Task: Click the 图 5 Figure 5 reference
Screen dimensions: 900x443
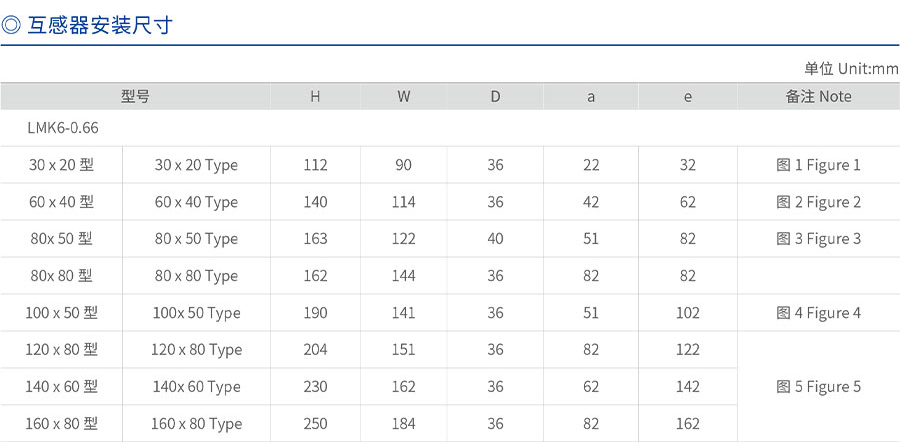Action: click(818, 387)
